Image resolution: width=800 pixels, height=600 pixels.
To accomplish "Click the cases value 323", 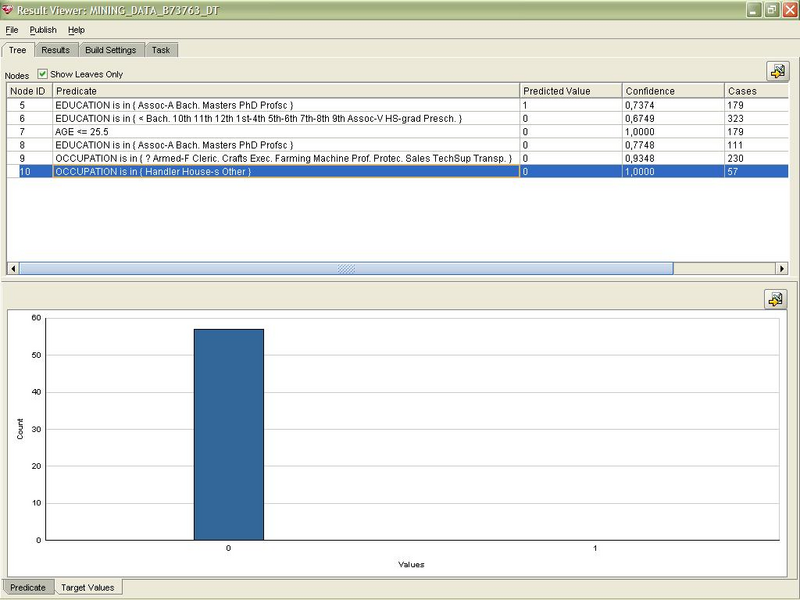I will click(x=736, y=118).
